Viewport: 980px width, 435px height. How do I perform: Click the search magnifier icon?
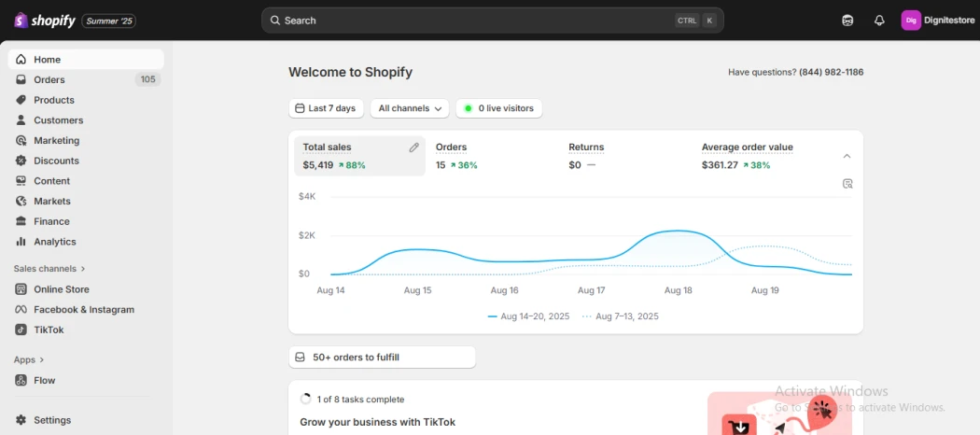tap(275, 21)
